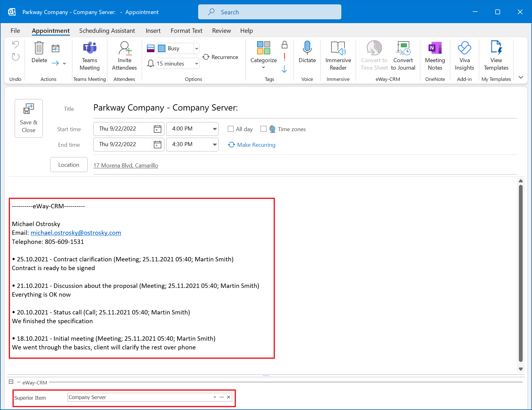
Task: Open Superior Item dropdown arrow
Action: [215, 397]
